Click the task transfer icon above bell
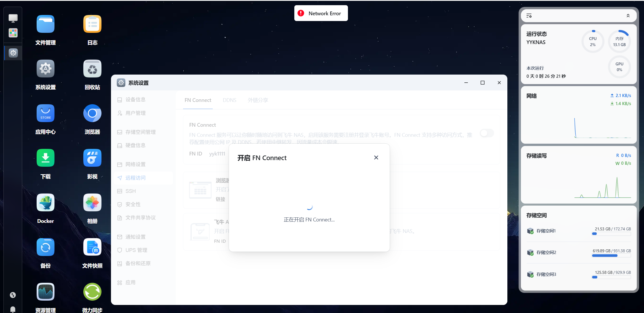The width and height of the screenshot is (644, 313). [x=13, y=295]
